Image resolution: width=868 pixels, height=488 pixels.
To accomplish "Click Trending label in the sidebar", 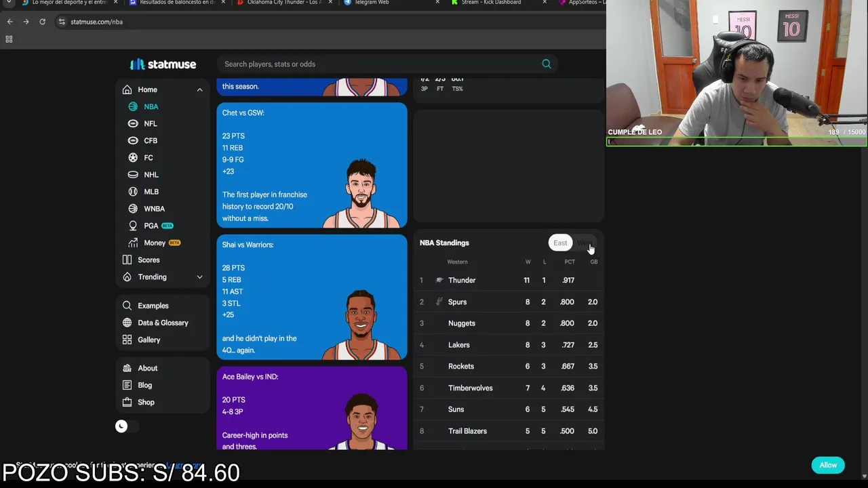I will tap(152, 277).
